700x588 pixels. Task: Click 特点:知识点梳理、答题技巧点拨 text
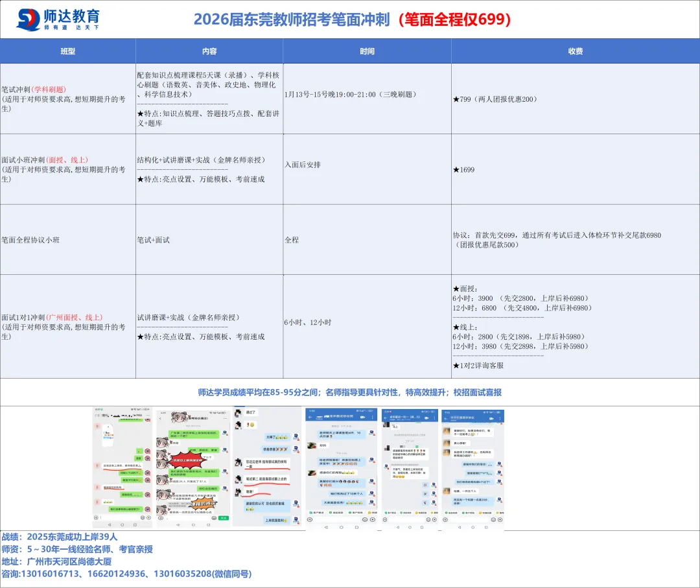208,119
